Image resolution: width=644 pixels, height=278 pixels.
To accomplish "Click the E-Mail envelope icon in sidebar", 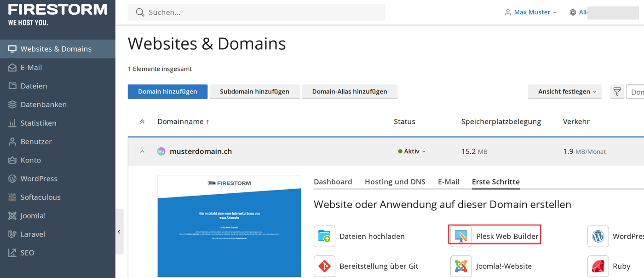I will (12, 68).
